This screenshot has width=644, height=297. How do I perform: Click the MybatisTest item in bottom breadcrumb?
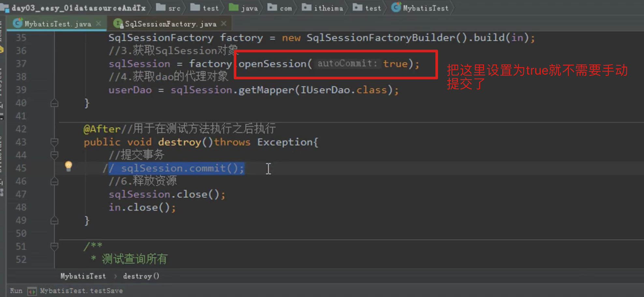point(83,276)
